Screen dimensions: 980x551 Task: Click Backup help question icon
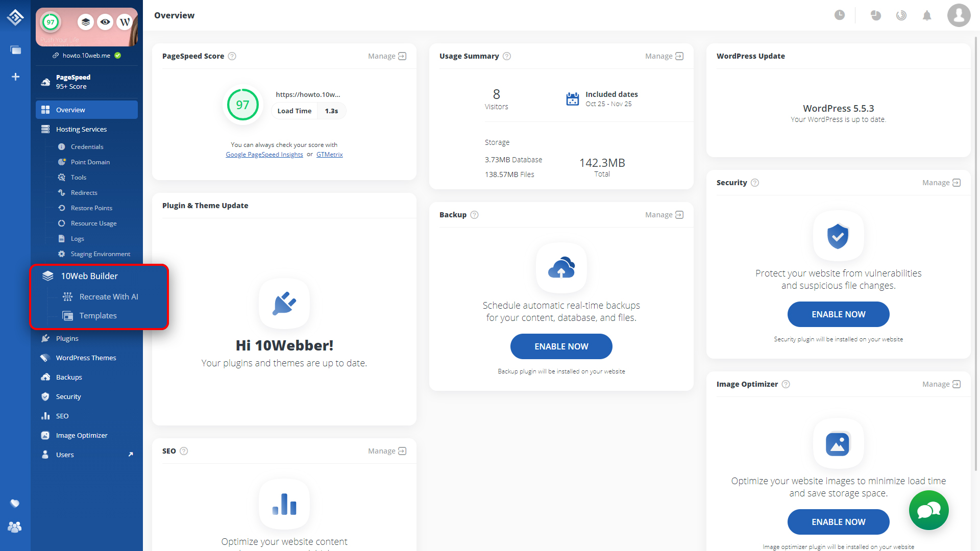coord(474,215)
